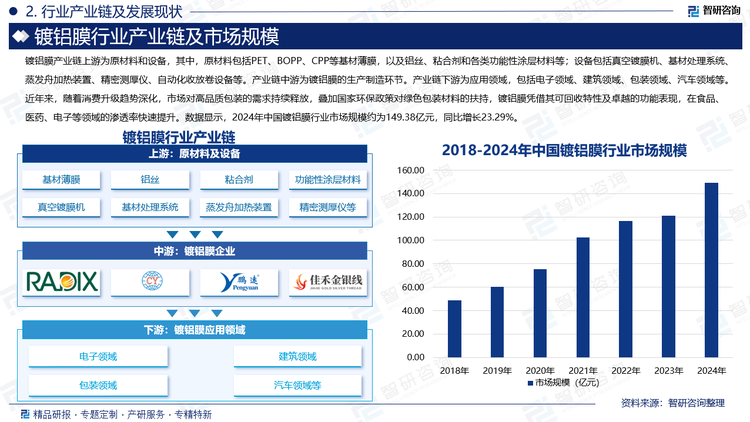Select the 基材薄膜 box
The image size is (750, 422).
click(61, 180)
